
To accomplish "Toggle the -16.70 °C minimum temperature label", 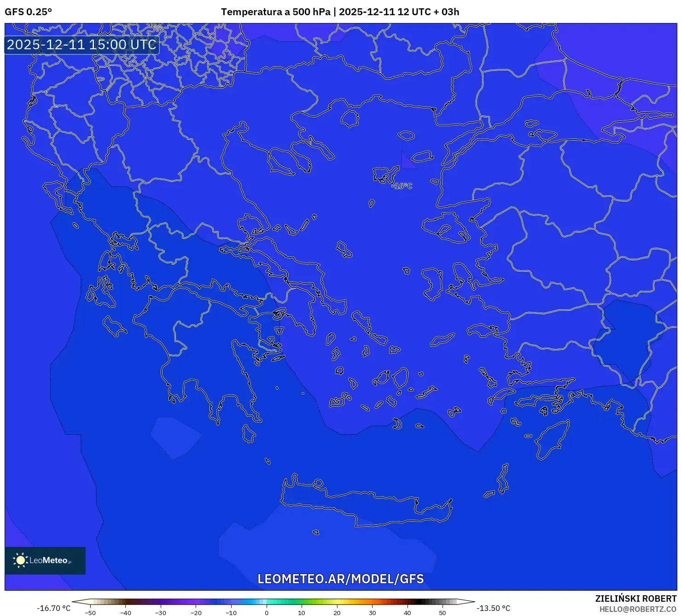I will point(54,608).
